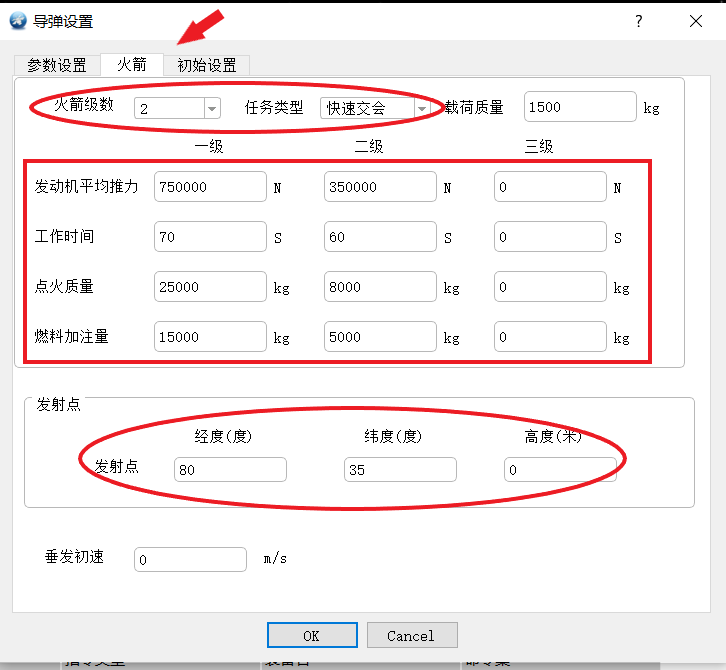Image resolution: width=726 pixels, height=670 pixels.
Task: Open the 初始设置 tab
Action: point(207,65)
